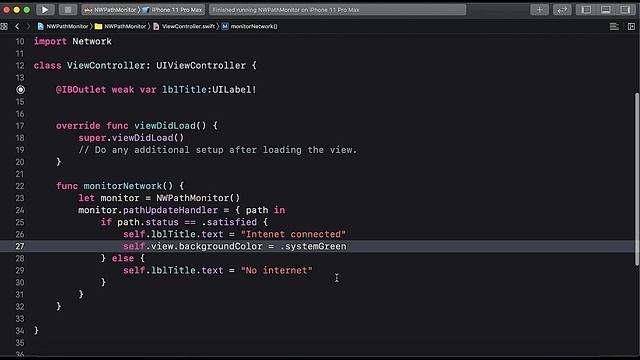Viewport: 640px width, 360px height.
Task: Toggle the Navigator panel visibility
Action: click(x=586, y=10)
